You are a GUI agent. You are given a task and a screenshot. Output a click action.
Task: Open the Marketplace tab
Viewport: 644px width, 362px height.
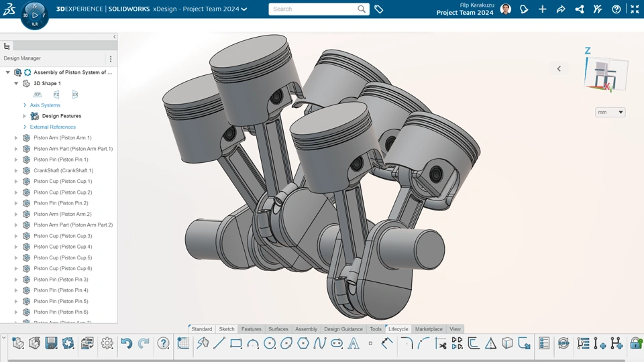click(x=429, y=328)
